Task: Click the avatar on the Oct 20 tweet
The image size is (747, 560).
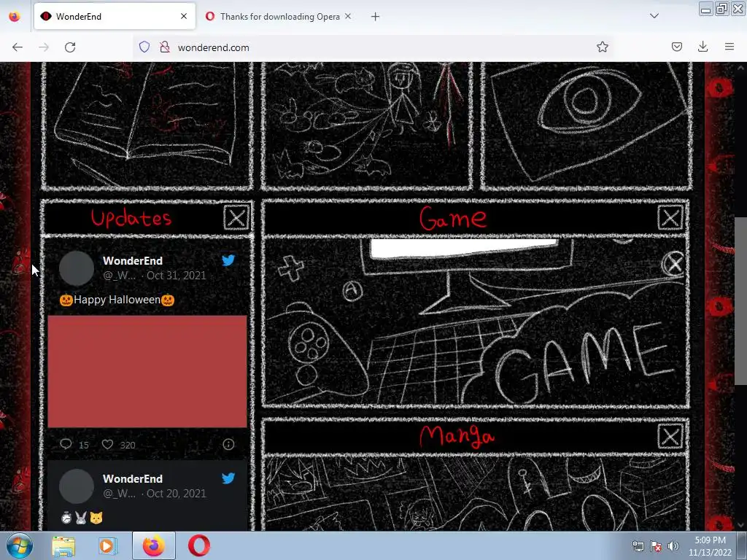Action: point(76,486)
